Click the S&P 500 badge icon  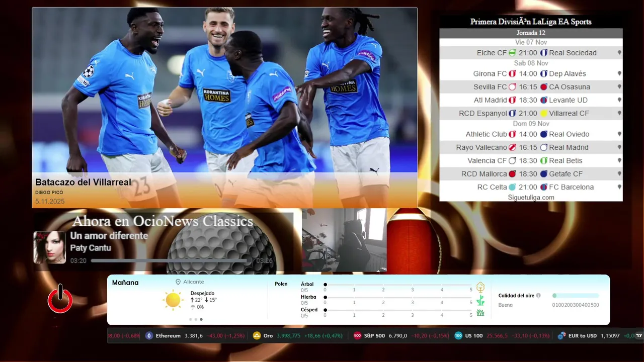coord(357,336)
